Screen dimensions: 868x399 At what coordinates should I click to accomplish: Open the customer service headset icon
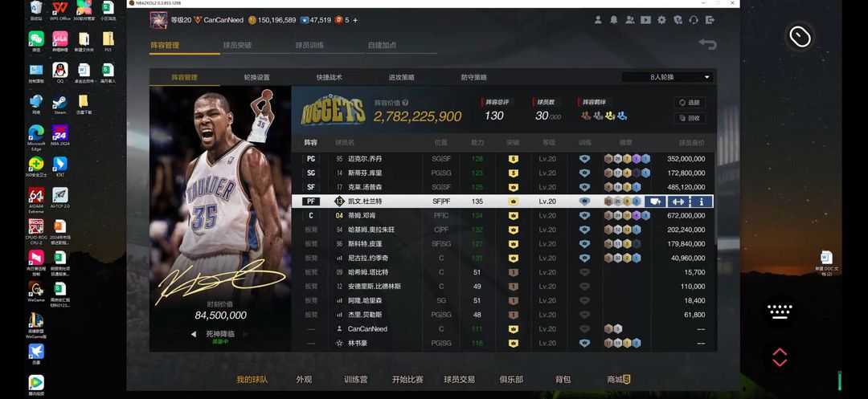tap(694, 20)
